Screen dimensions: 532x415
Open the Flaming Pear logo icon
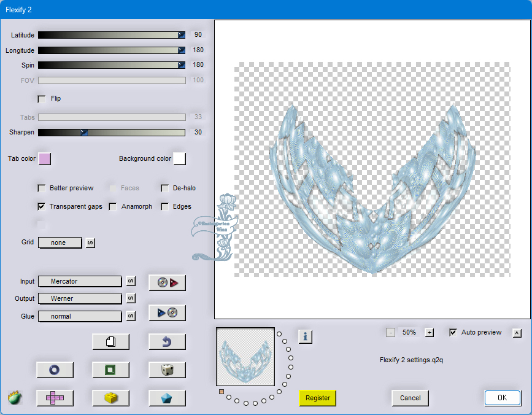15,397
